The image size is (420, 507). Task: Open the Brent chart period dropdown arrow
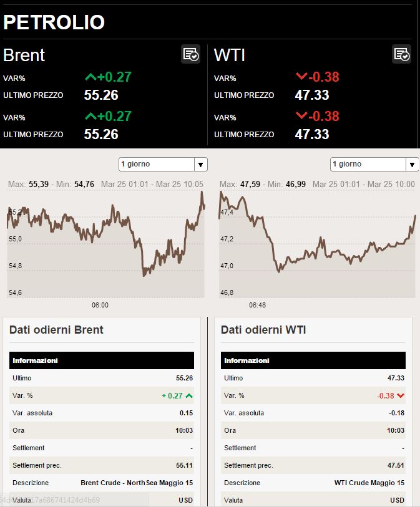point(200,164)
